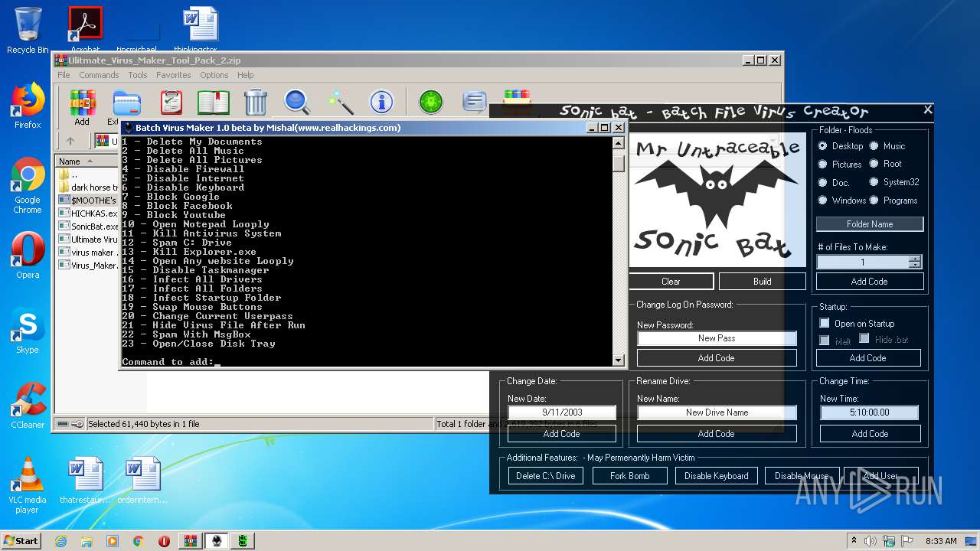
Task: Click the Clear button in Sonic Bat
Action: [671, 282]
